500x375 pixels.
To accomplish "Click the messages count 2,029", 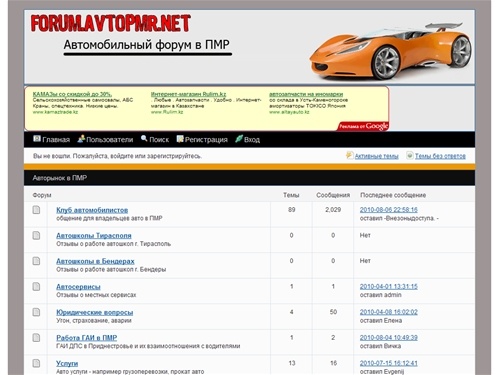I will [333, 210].
